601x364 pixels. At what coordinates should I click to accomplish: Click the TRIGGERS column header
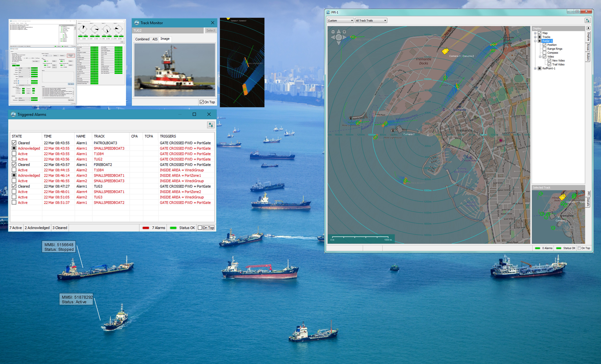click(168, 136)
